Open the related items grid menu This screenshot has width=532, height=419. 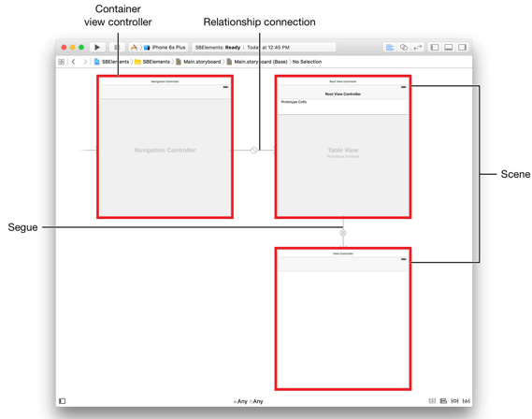coord(62,62)
